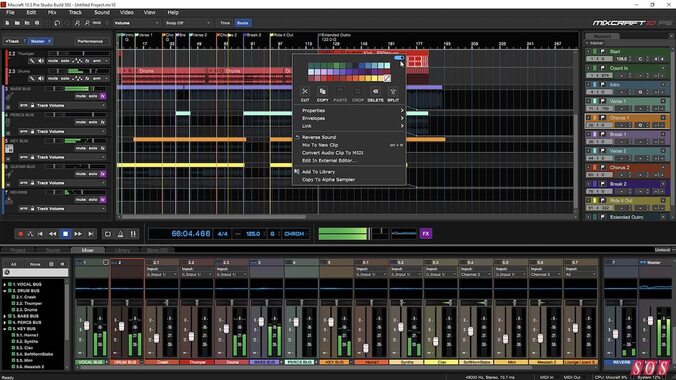Toggle visibility checkbox for 1. VOCAL BUS
The height and width of the screenshot is (380, 676).
coord(9,284)
